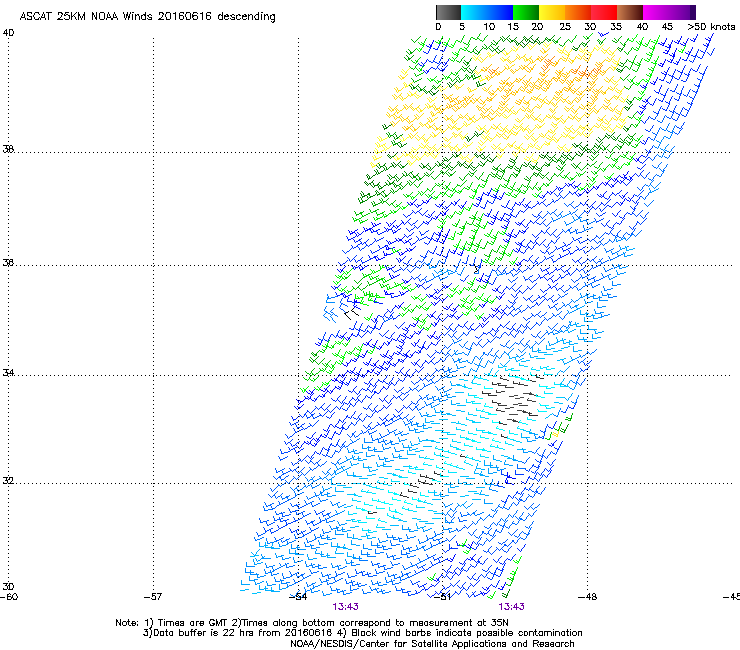The image size is (740, 650).
Task: Click the '25' label on the color scale
Action: [565, 27]
